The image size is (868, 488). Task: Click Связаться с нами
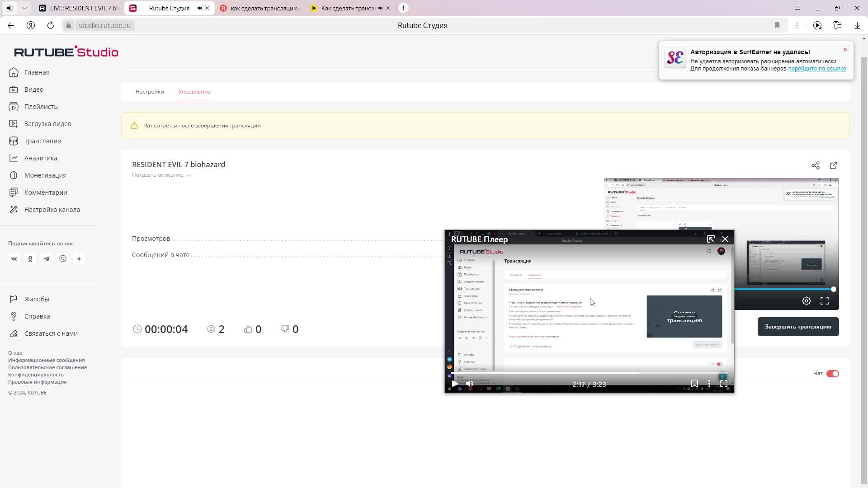pyautogui.click(x=43, y=333)
